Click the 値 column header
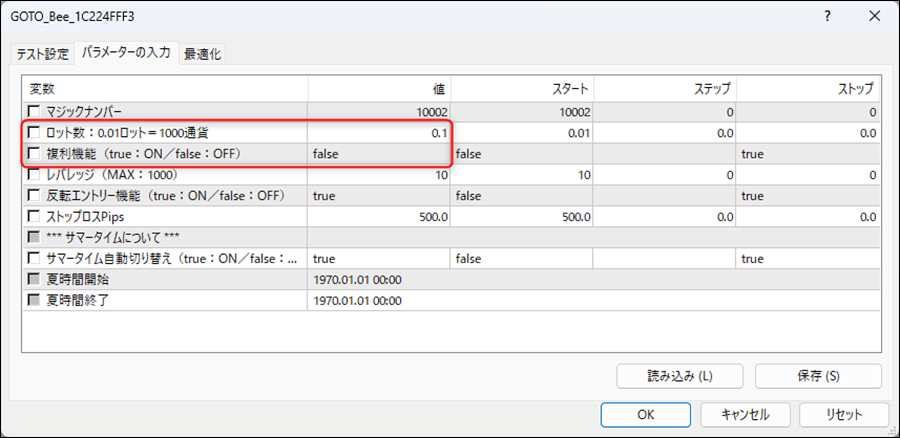900x438 pixels. 380,88
